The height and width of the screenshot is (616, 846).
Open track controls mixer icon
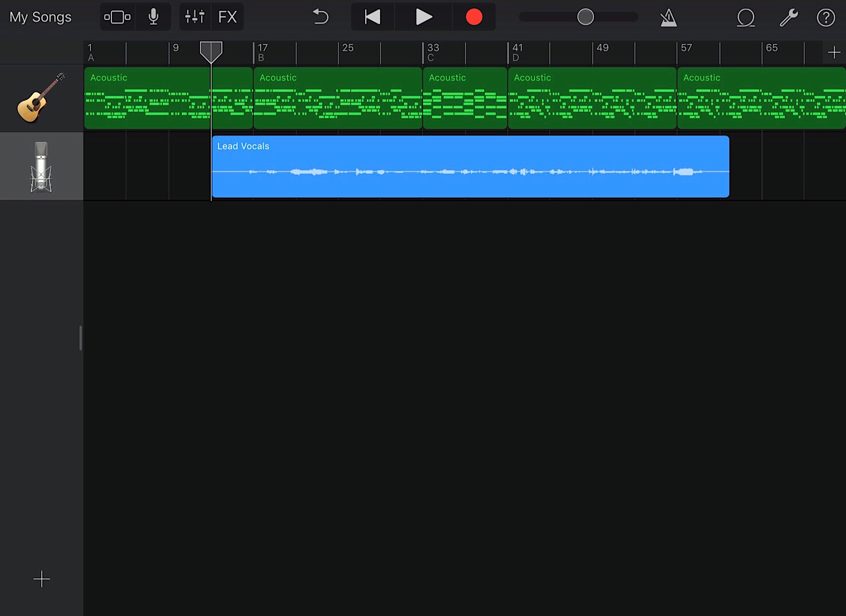(195, 17)
